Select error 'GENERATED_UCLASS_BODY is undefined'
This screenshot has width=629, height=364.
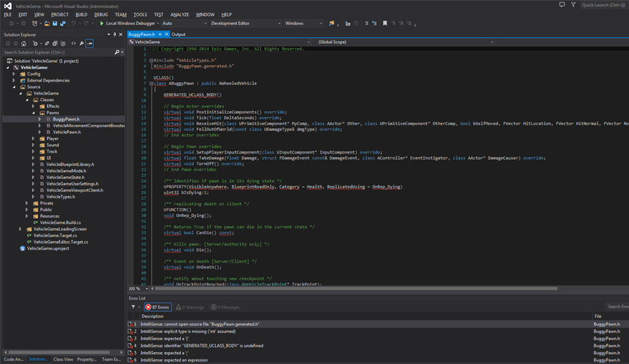[x=202, y=345]
